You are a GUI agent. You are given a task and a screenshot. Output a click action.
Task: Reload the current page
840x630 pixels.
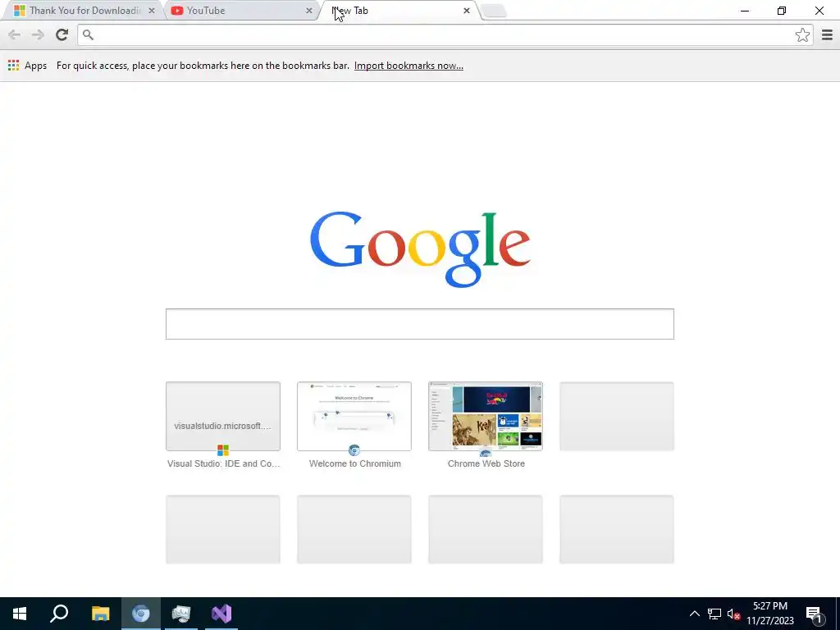click(x=62, y=35)
